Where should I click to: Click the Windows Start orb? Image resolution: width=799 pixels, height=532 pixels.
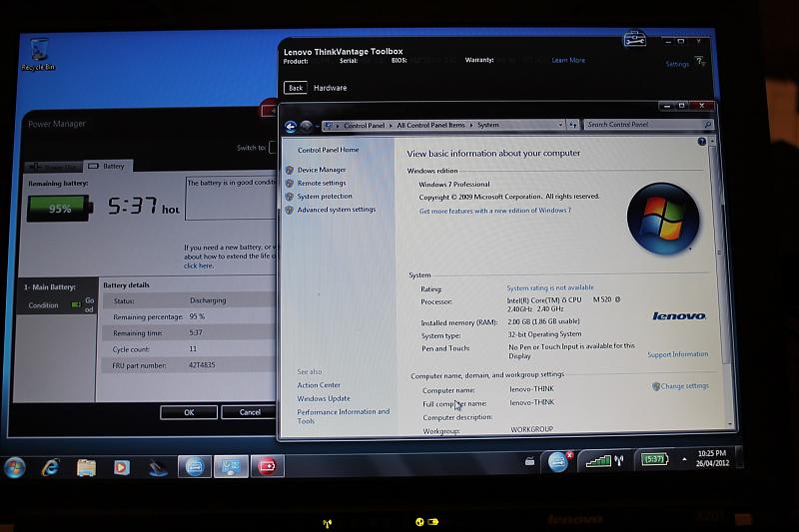(14, 467)
